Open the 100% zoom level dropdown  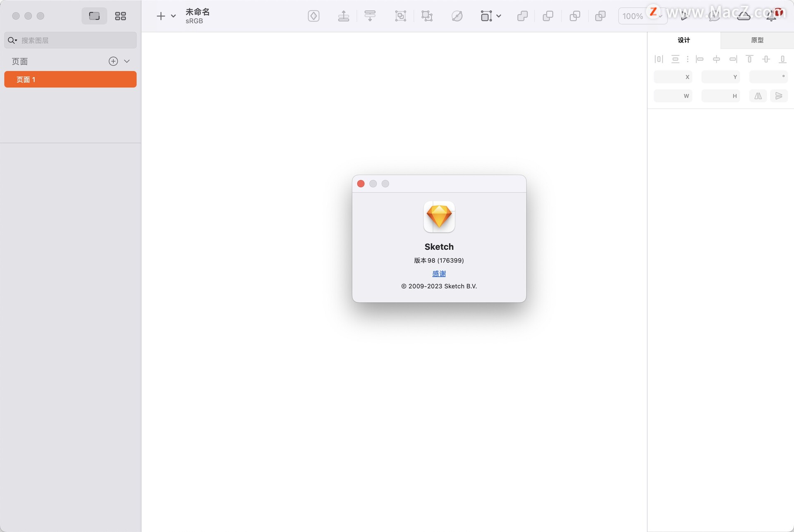point(643,16)
